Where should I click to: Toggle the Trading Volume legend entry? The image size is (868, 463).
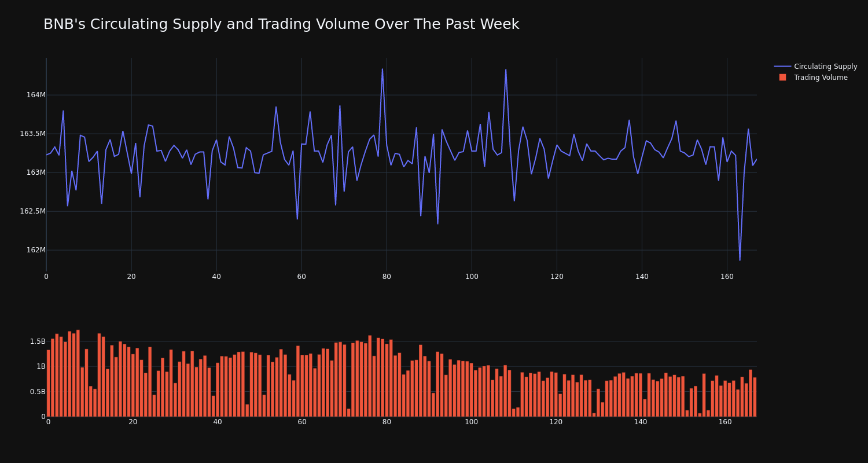[815, 78]
